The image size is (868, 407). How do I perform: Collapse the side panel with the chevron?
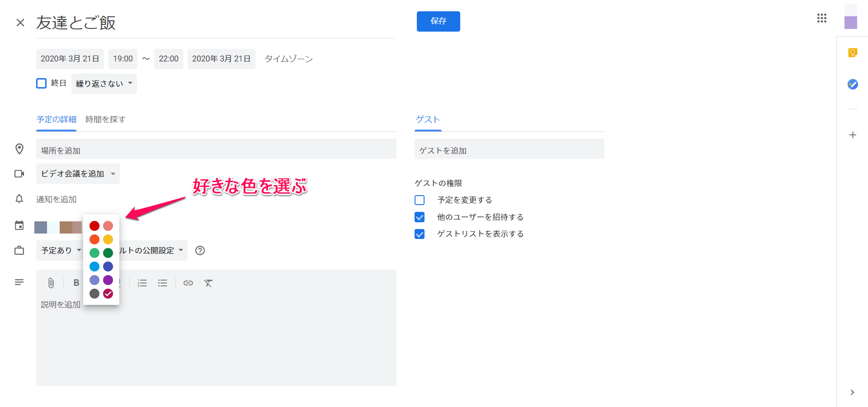(852, 392)
